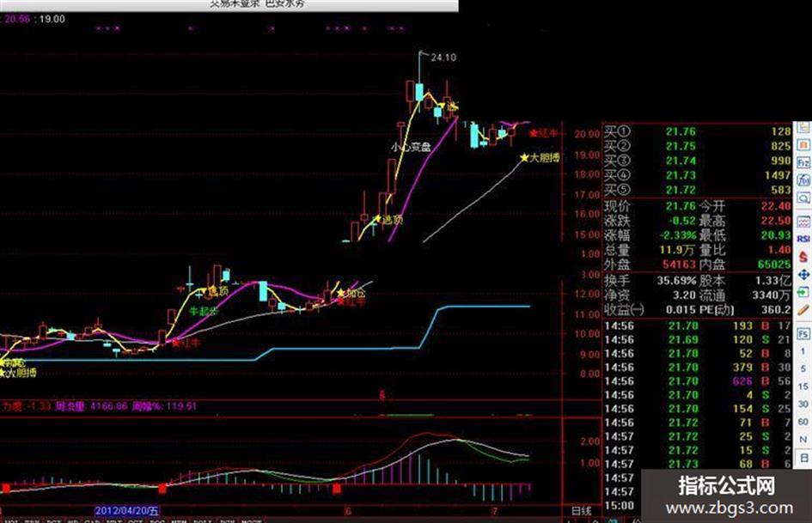Screen dimensions: 812x523
Task: Click the N custom period button
Action: point(803,439)
